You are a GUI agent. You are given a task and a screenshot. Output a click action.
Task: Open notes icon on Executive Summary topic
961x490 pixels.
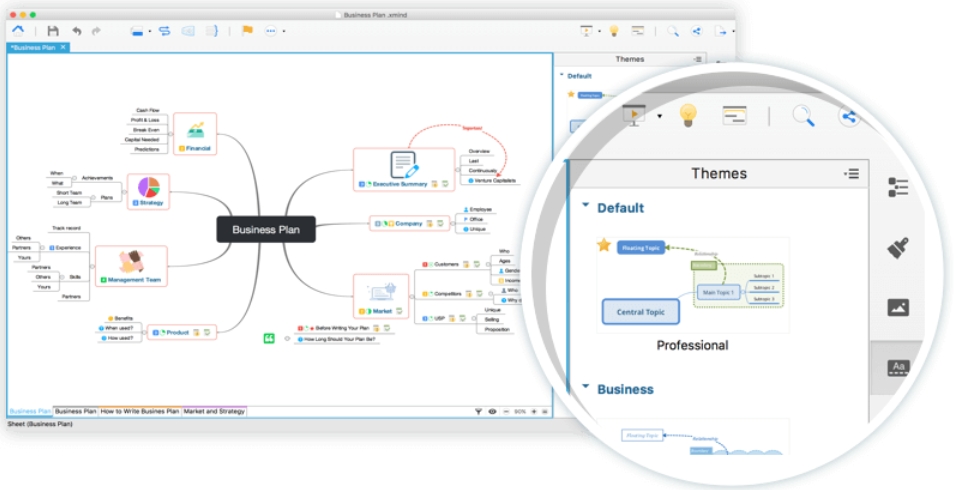point(435,184)
